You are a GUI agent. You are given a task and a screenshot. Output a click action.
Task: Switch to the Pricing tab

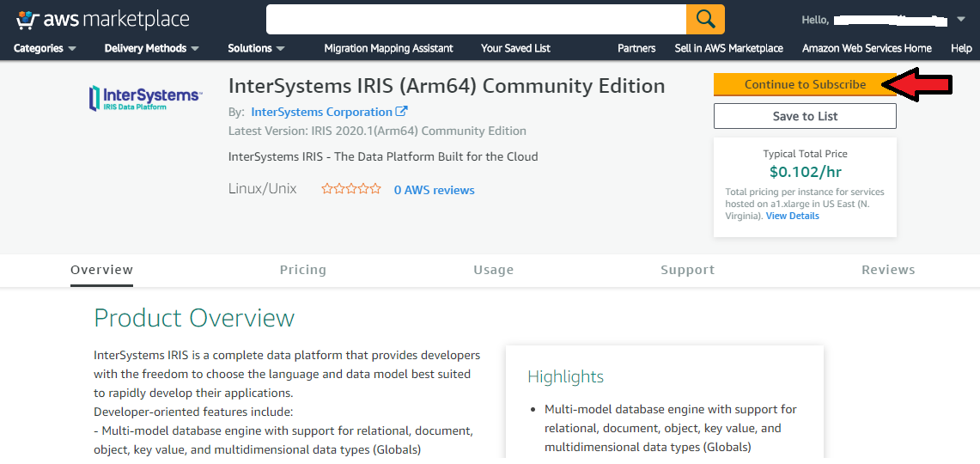click(x=303, y=270)
